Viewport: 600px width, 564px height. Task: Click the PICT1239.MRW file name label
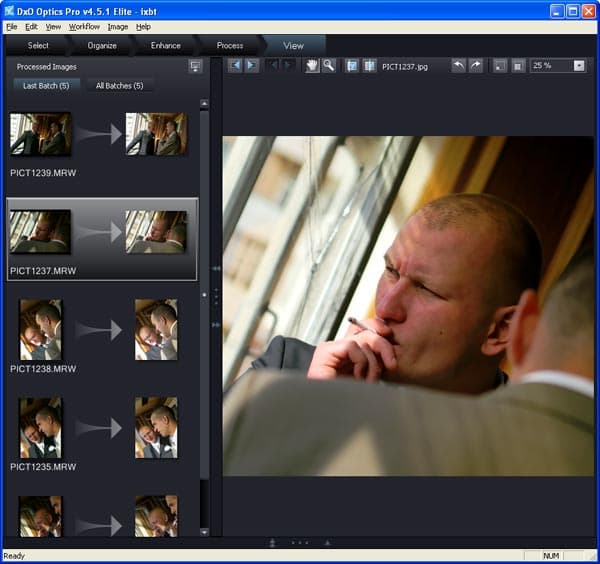pyautogui.click(x=43, y=173)
